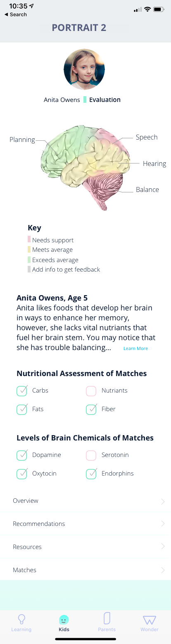Select the Kids smiley face icon
171x644 pixels.
point(64,620)
